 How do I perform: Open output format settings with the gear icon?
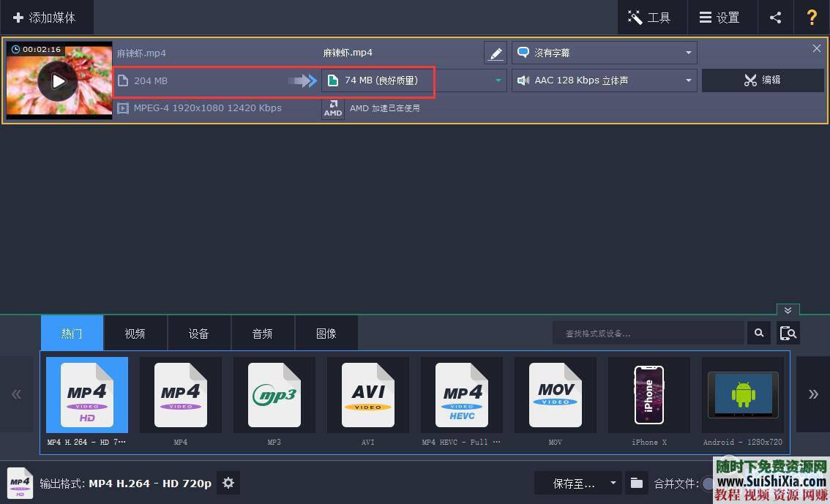coord(228,483)
